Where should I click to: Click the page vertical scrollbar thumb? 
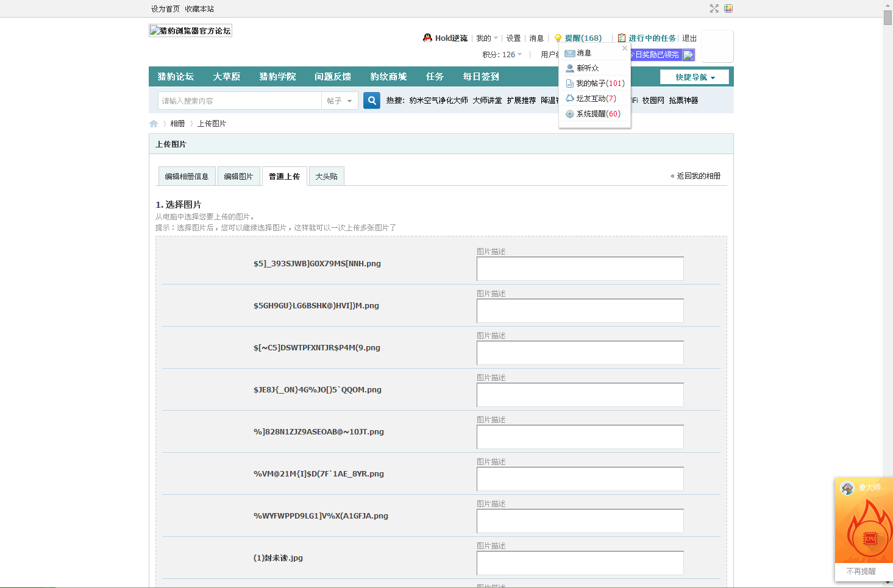(x=888, y=17)
